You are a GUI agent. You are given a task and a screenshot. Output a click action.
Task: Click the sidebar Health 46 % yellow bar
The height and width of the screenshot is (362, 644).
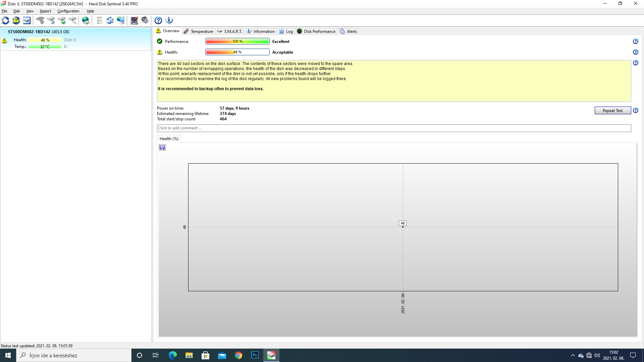tap(45, 40)
